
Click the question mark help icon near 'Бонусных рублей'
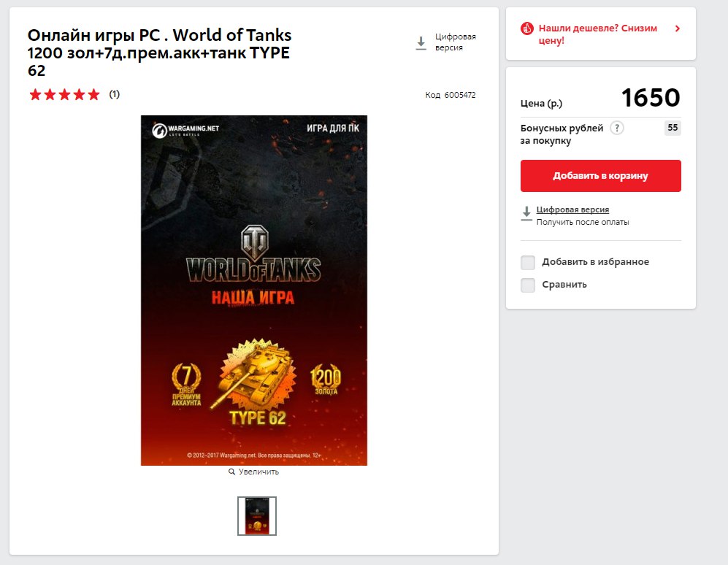(x=616, y=128)
